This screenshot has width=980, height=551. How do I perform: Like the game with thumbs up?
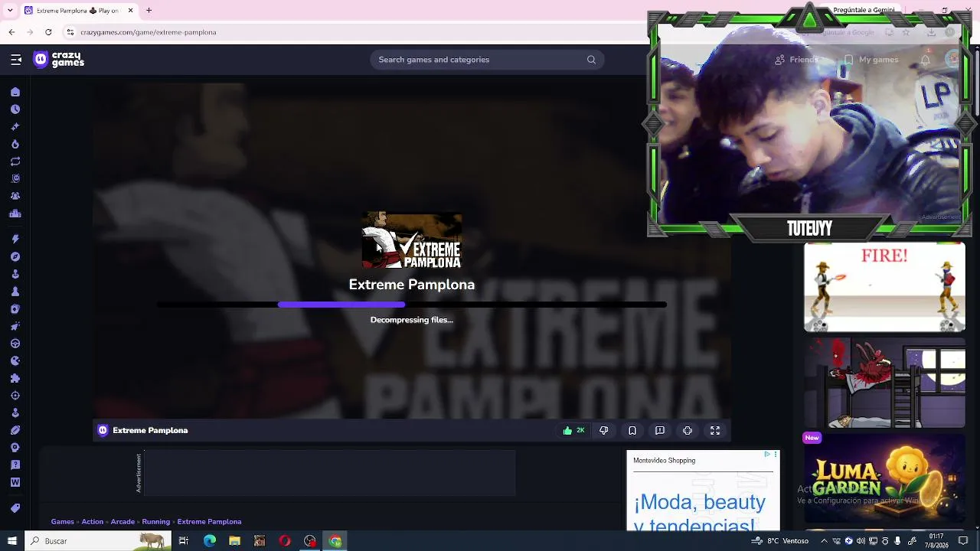[573, 431]
